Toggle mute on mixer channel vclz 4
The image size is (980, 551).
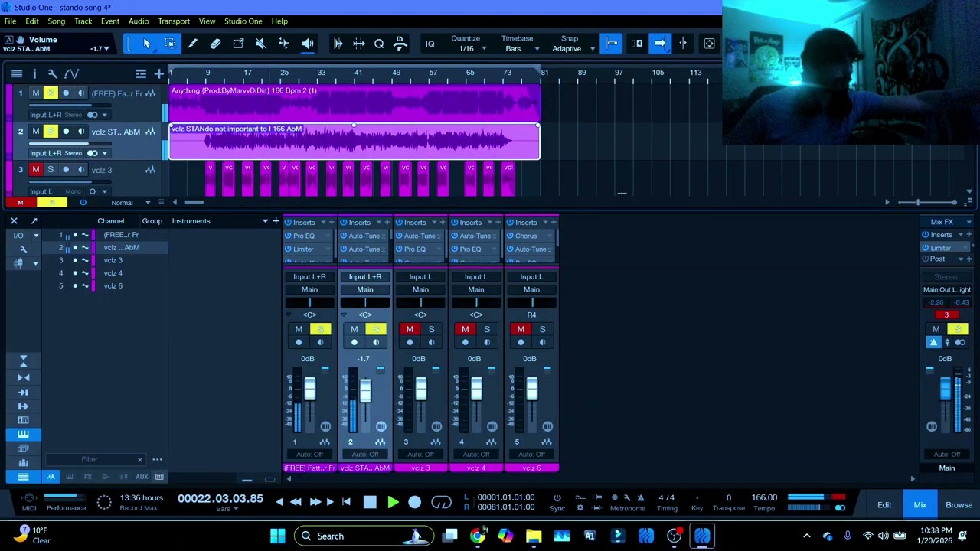pyautogui.click(x=465, y=329)
